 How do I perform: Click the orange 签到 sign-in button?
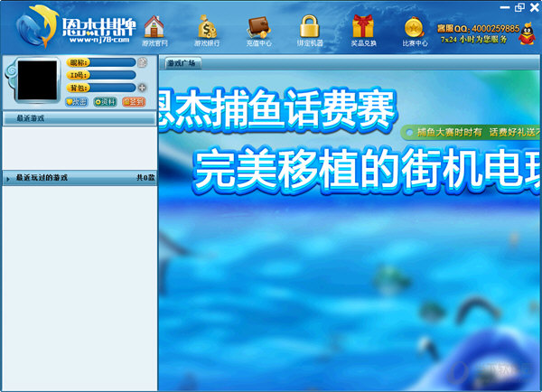[134, 102]
